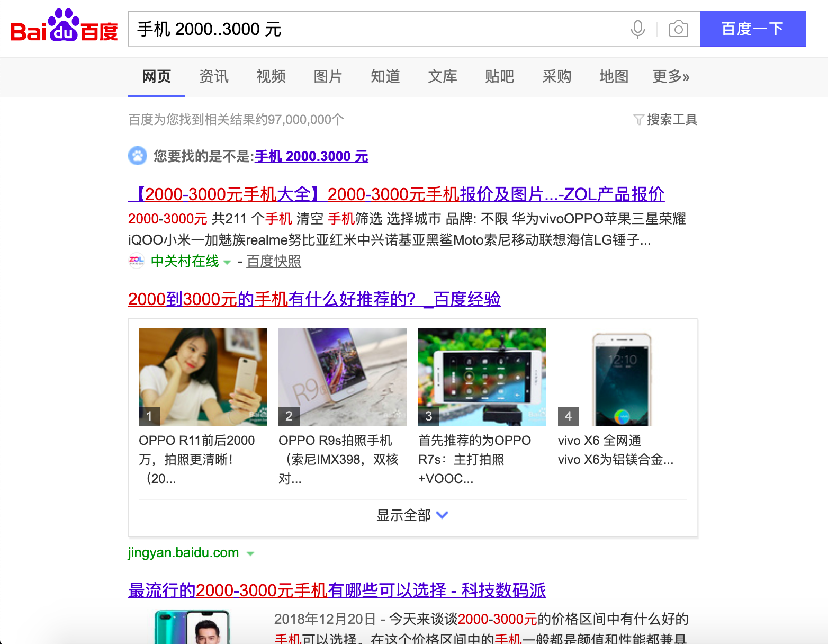Switch to the 视频 tab
The image size is (828, 644).
[271, 77]
